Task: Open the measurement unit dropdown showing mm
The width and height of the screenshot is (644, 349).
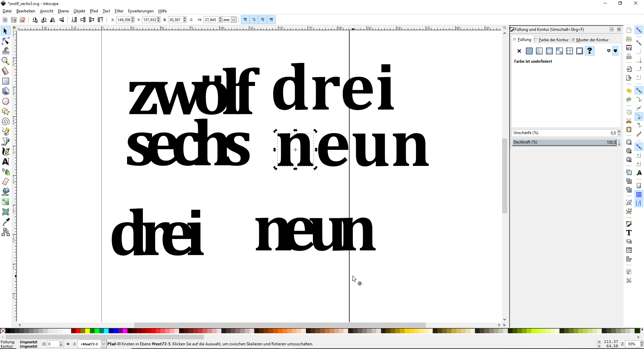Action: [229, 20]
